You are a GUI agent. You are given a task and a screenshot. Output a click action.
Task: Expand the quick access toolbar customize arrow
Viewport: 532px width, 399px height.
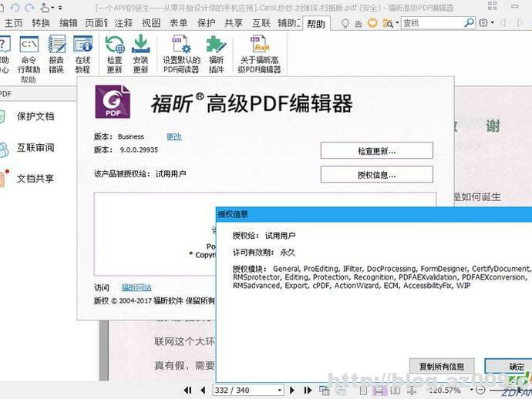pos(60,8)
